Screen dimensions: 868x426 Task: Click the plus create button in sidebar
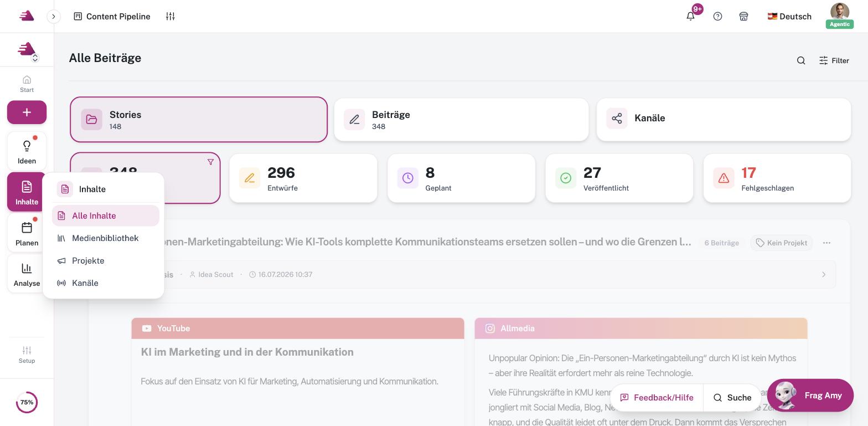(27, 112)
